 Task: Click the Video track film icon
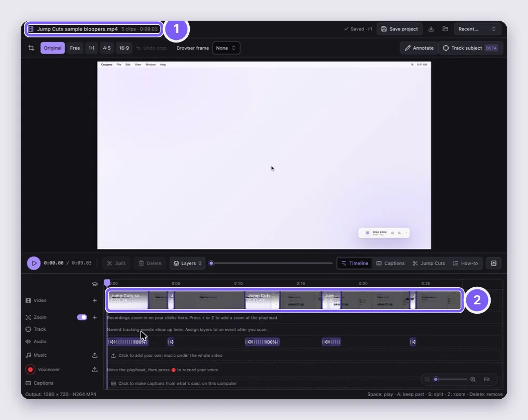click(29, 301)
